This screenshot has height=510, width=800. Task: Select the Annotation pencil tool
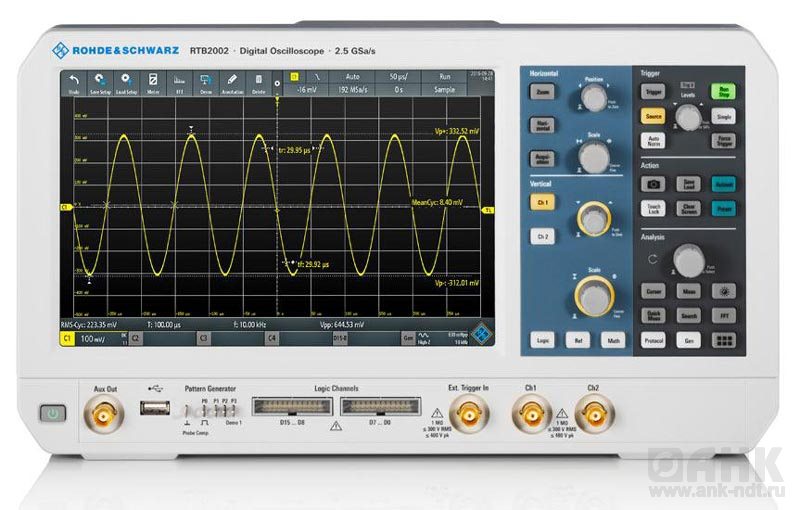pos(232,82)
